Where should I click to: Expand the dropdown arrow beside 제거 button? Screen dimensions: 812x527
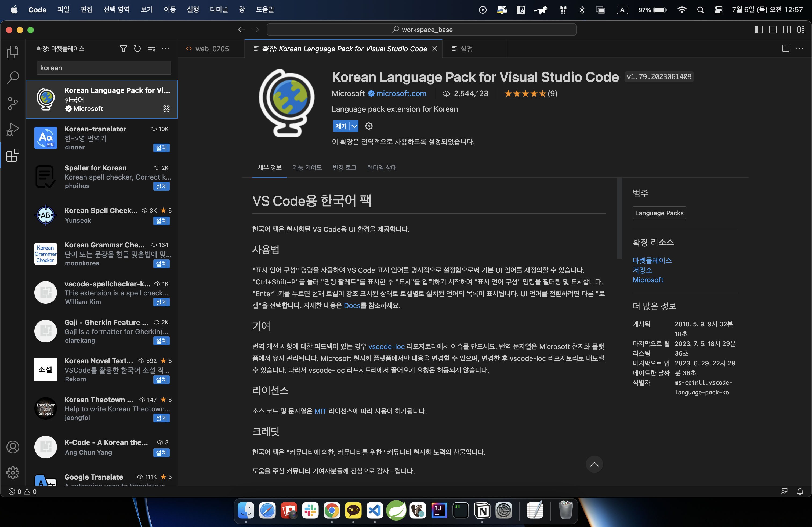(x=354, y=126)
